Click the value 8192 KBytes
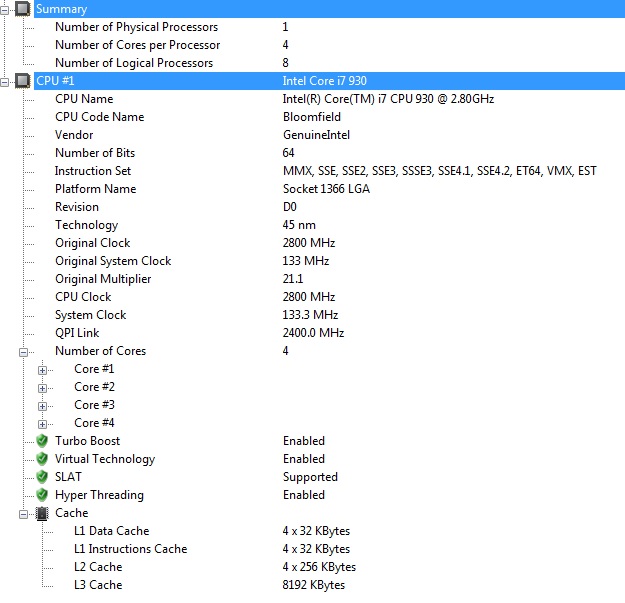 [314, 585]
